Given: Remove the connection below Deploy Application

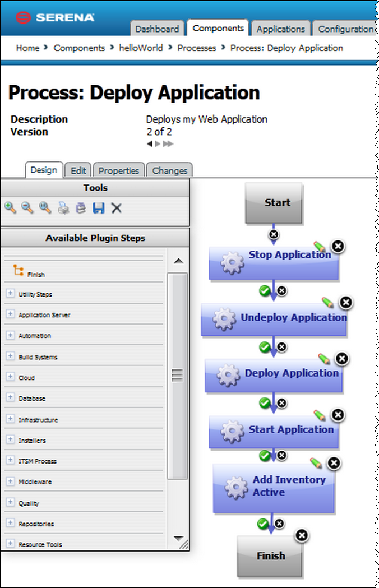Looking at the screenshot, I should point(282,403).
